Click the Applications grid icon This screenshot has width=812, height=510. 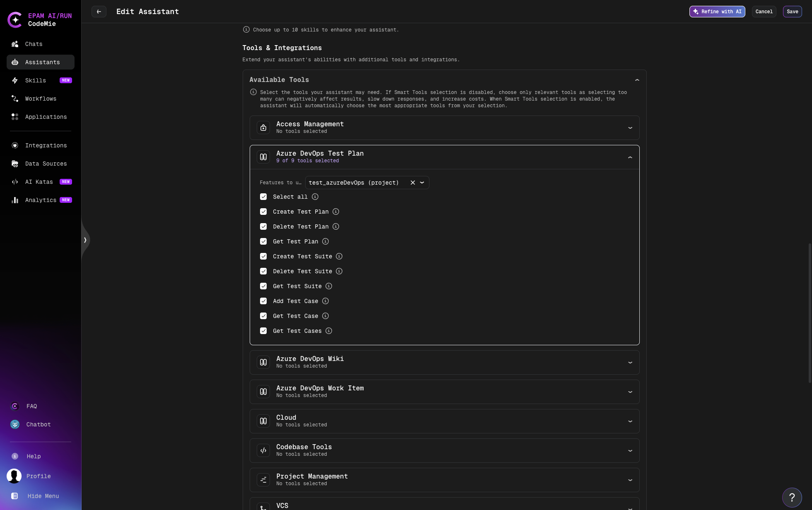coord(15,117)
